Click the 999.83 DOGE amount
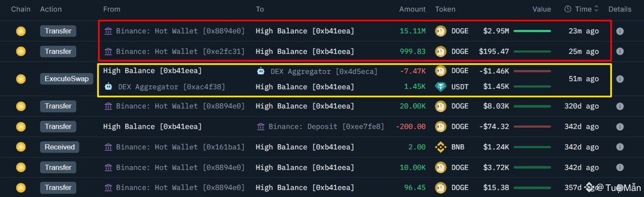Screen dimensions: 644x197 [412, 52]
